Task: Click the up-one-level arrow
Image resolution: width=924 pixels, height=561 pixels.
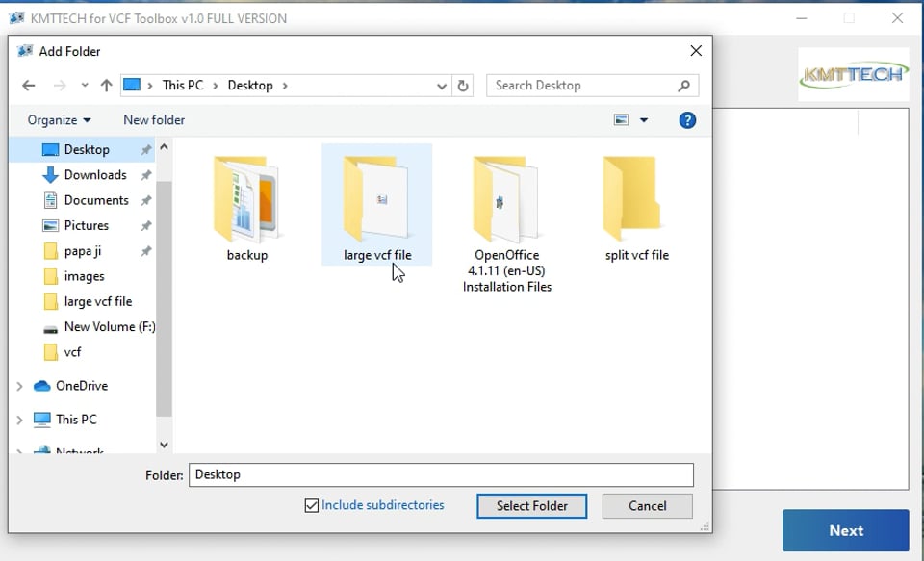Action: click(x=106, y=86)
